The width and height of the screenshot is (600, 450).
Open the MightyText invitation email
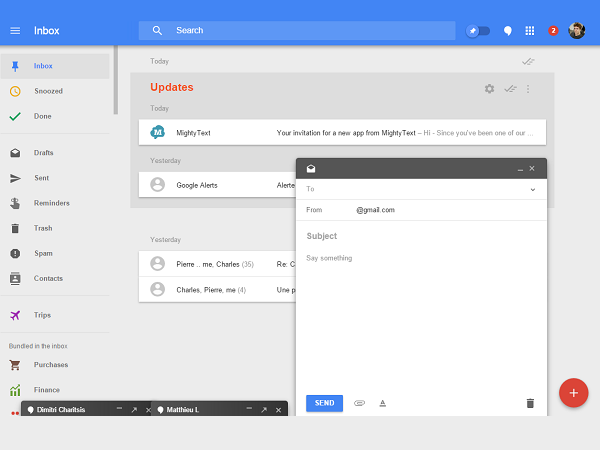(342, 133)
